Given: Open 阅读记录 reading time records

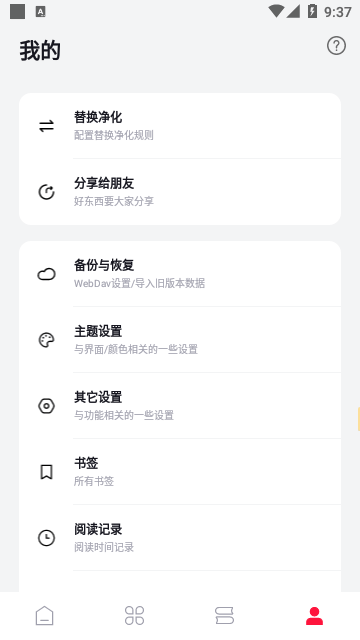Looking at the screenshot, I should click(x=180, y=538).
